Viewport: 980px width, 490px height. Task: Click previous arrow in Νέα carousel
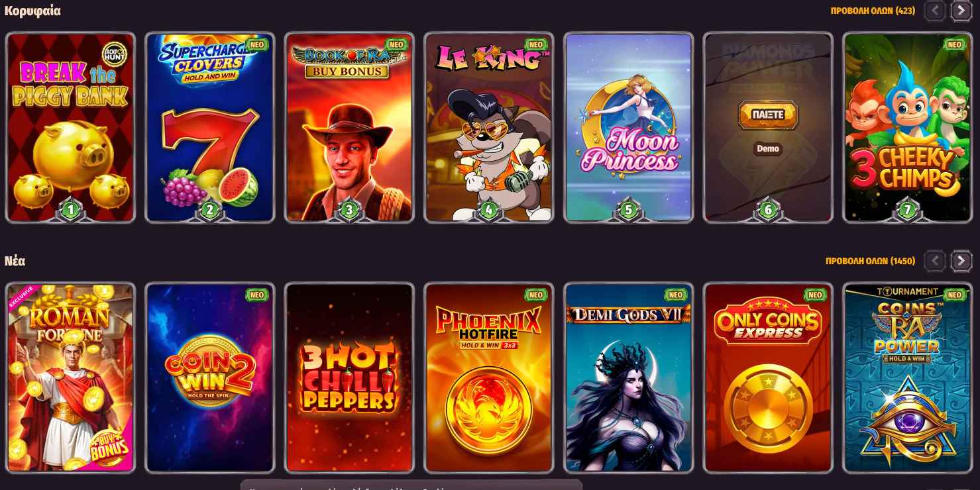(x=935, y=261)
